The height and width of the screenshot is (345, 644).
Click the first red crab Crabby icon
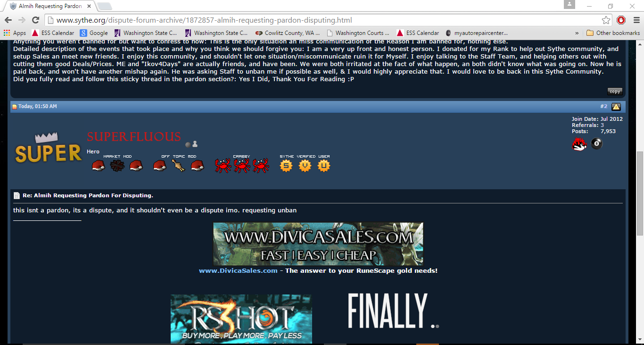223,165
